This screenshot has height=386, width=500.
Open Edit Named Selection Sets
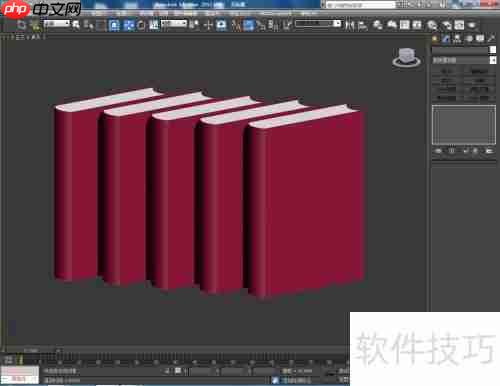point(287,25)
